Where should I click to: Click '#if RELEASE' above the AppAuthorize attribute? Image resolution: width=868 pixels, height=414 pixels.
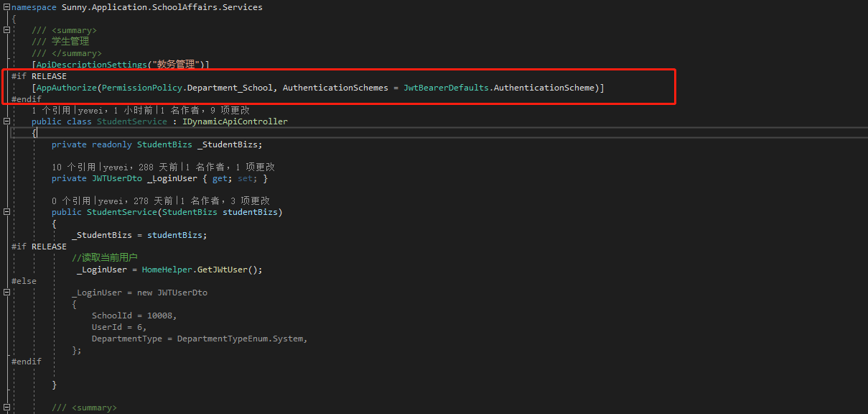tap(39, 76)
